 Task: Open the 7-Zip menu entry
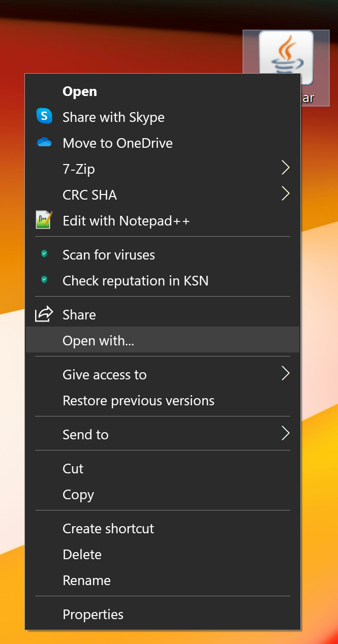(x=163, y=169)
